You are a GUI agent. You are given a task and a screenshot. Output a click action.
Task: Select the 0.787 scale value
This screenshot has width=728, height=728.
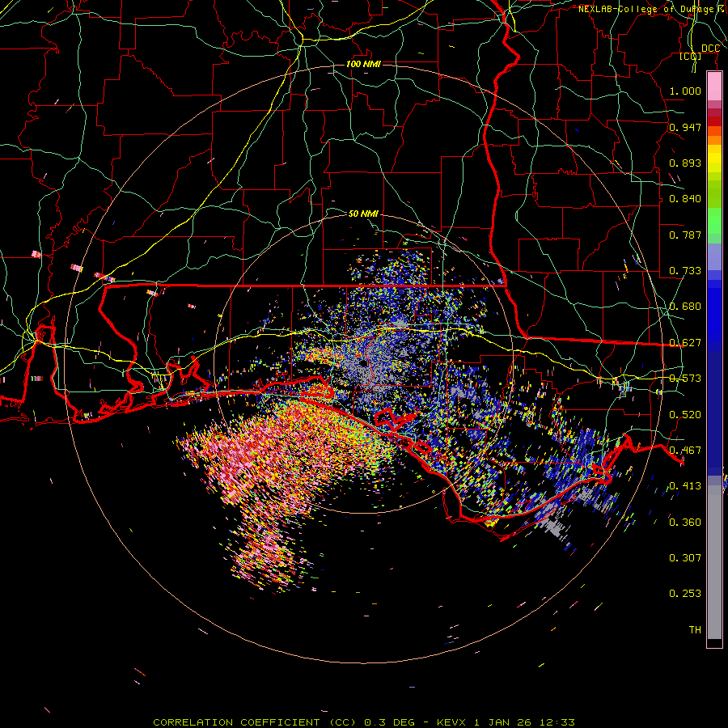[685, 235]
